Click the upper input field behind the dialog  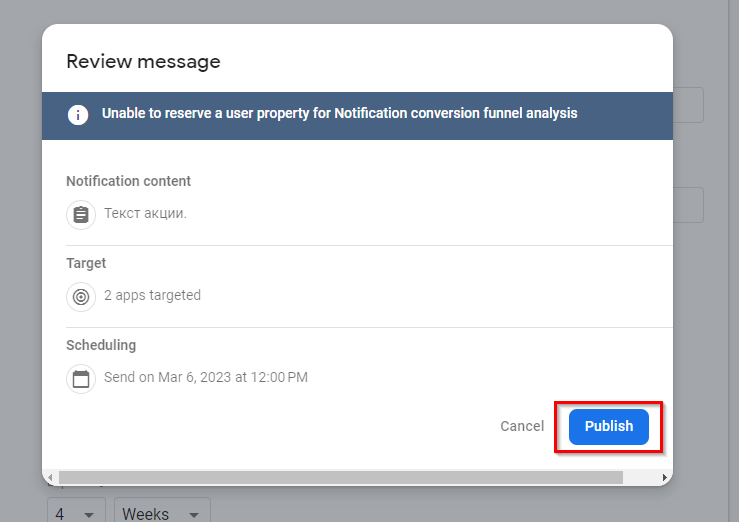[689, 105]
